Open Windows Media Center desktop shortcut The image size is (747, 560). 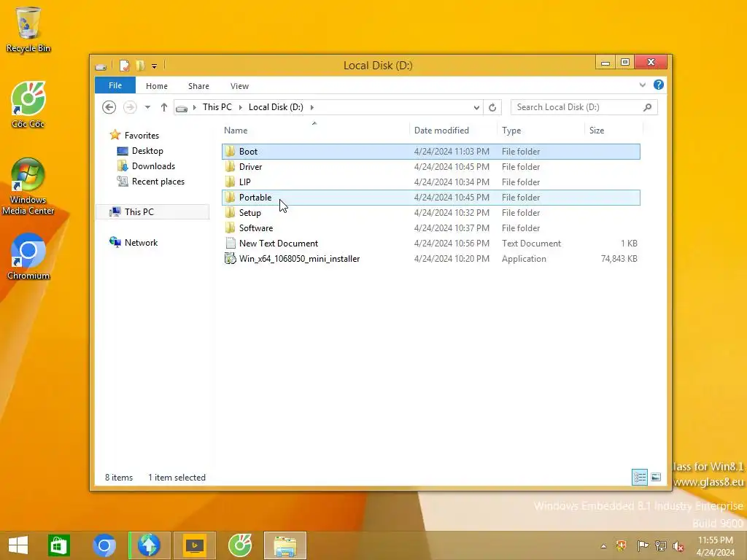(x=28, y=186)
